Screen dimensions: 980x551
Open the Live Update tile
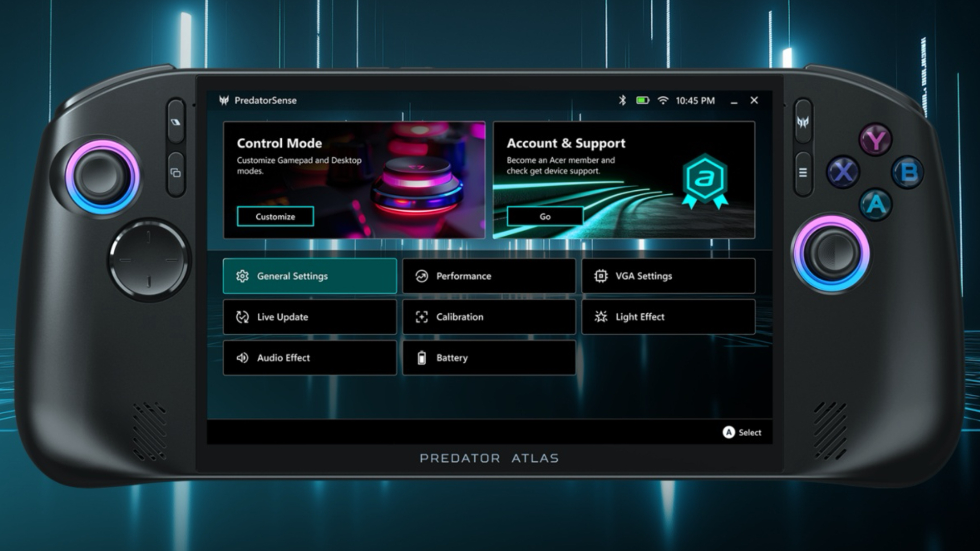(x=310, y=317)
